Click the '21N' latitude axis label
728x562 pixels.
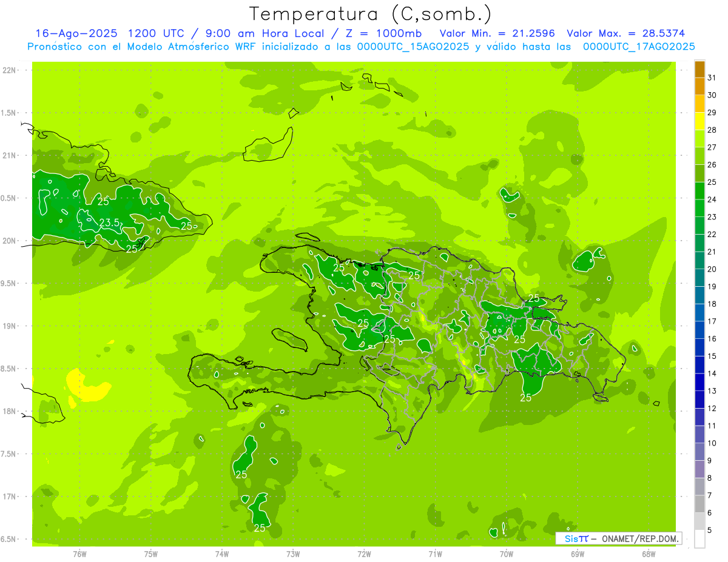[10, 156]
